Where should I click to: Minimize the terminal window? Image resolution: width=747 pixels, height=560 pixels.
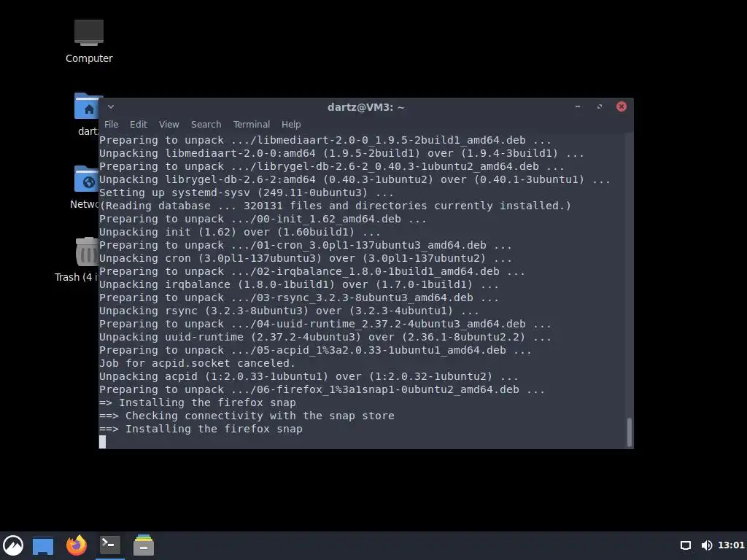coord(578,106)
